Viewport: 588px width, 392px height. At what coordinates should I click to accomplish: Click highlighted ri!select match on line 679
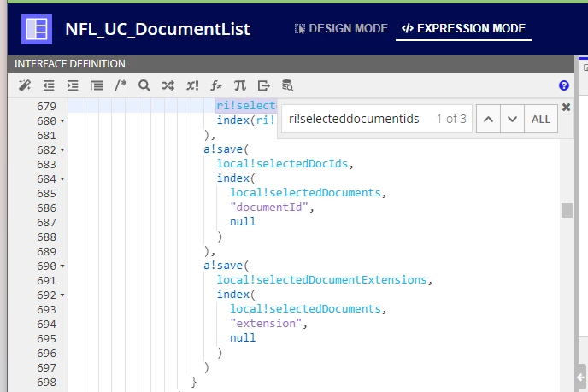pos(246,105)
